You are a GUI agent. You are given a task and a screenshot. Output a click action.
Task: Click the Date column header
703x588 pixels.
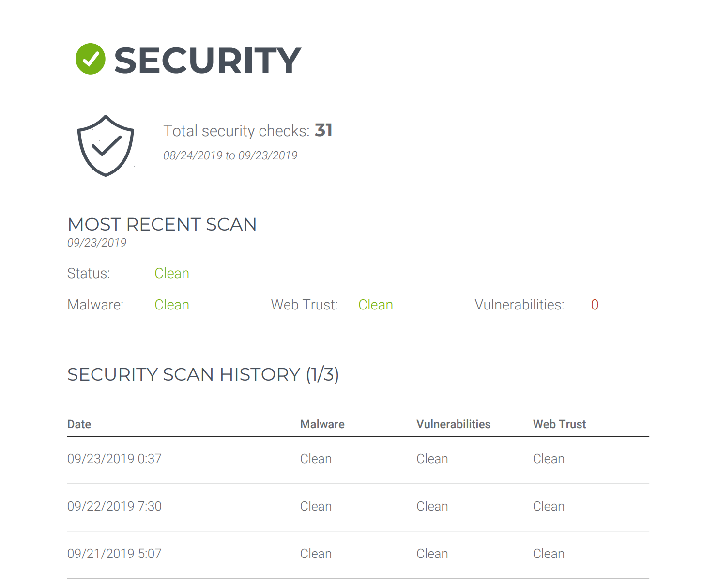(x=79, y=425)
